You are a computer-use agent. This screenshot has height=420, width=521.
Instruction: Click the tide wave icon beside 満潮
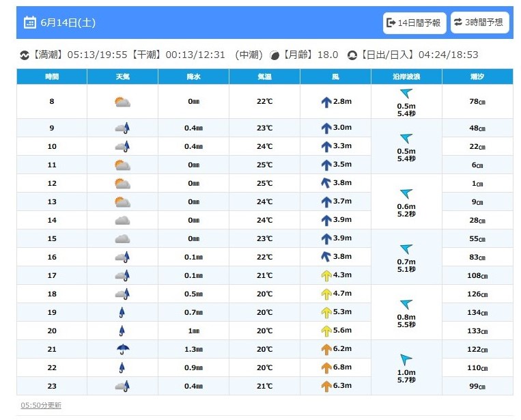coord(25,55)
